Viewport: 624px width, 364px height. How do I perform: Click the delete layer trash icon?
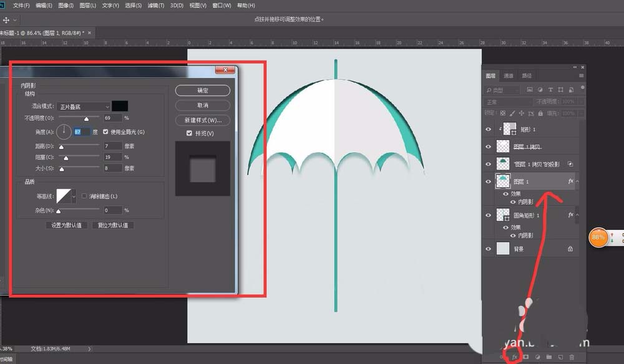click(x=571, y=357)
